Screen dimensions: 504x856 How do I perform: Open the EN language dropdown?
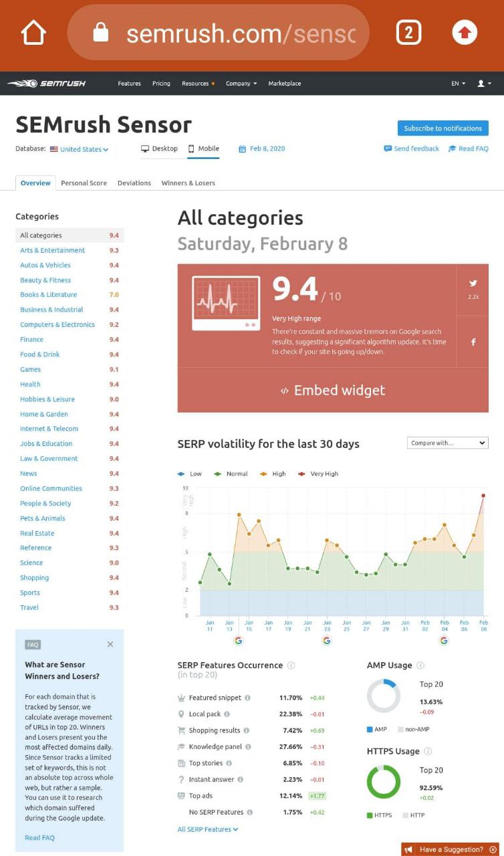coord(458,84)
